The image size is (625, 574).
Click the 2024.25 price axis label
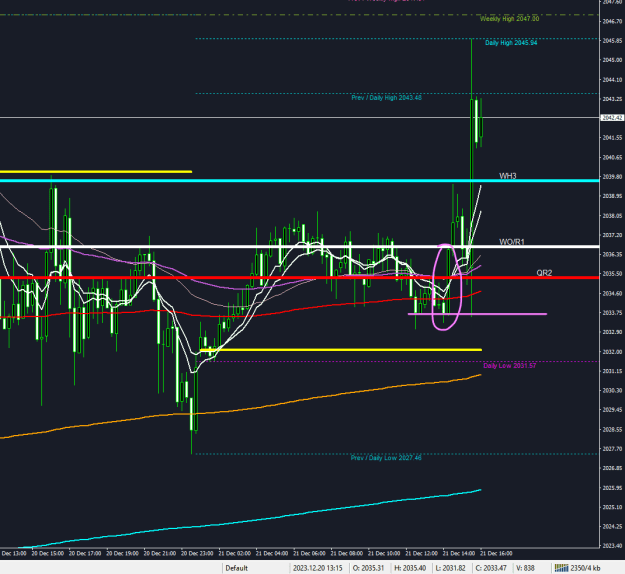point(612,527)
